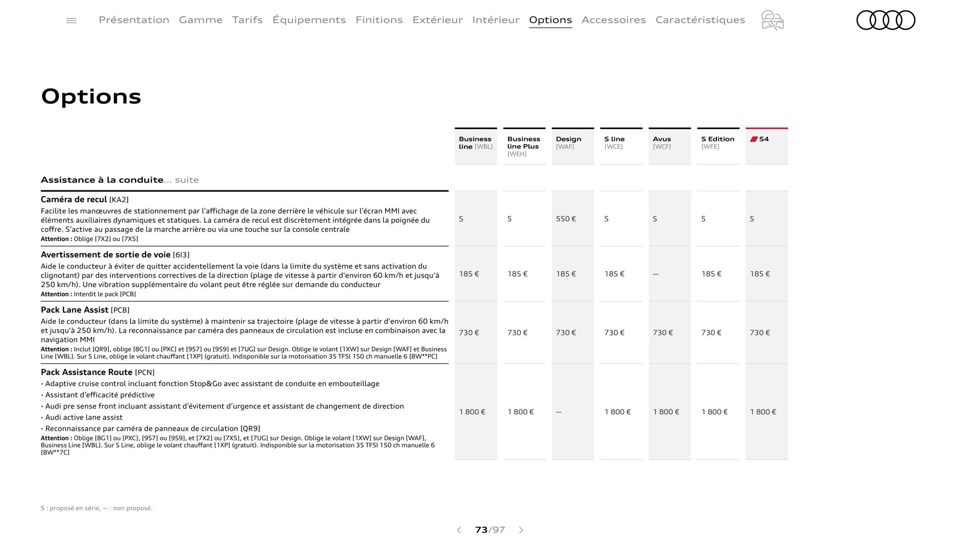Screen dimensions: 980x551
Task: Click the S : proposé en série footnote
Action: [96, 508]
